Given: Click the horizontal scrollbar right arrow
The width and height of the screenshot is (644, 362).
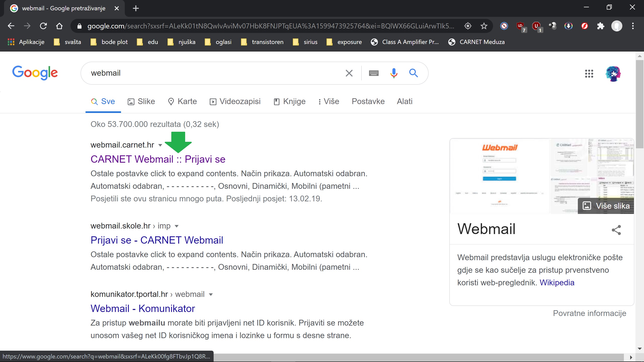Looking at the screenshot, I should click(631, 357).
